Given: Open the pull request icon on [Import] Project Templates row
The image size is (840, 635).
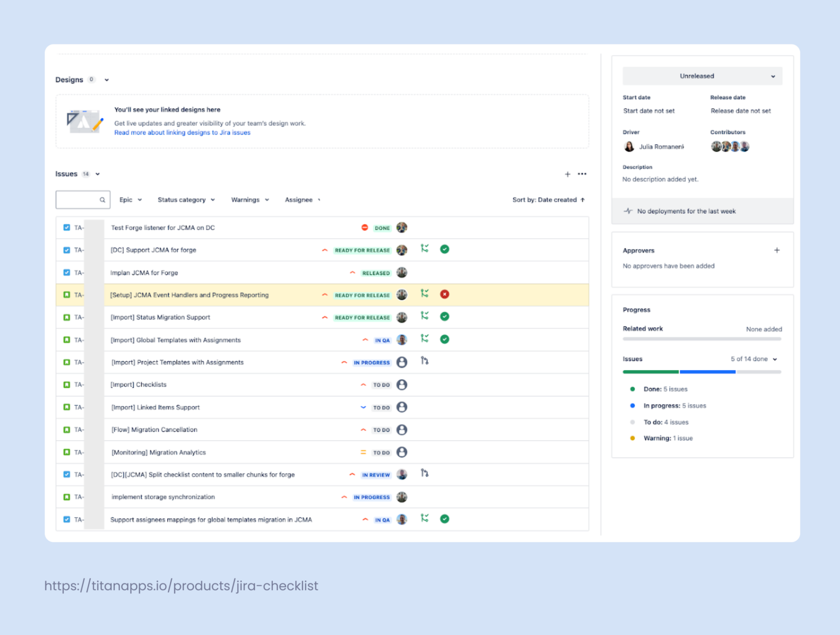Looking at the screenshot, I should tap(425, 362).
